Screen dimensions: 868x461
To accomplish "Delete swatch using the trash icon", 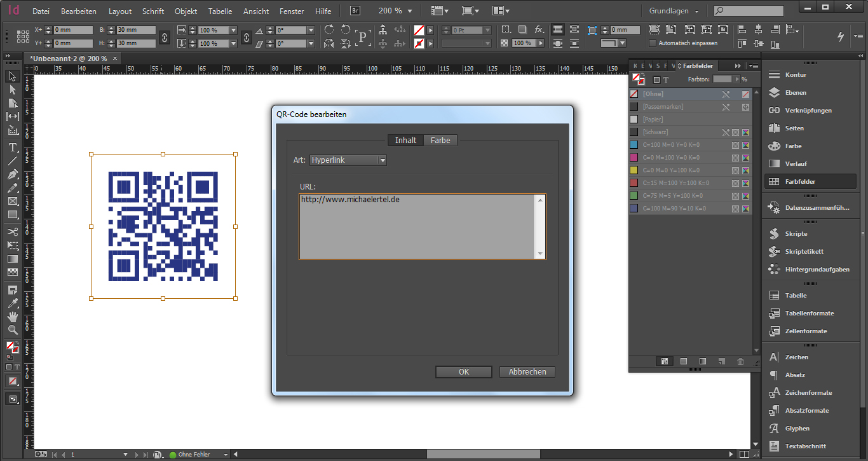I will click(740, 361).
